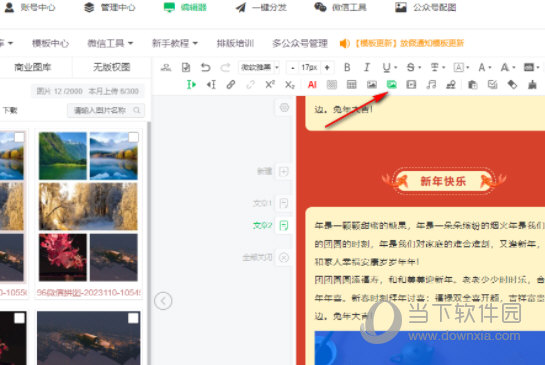The height and width of the screenshot is (365, 545).
Task: Click the redo arrow icon
Action: click(225, 67)
